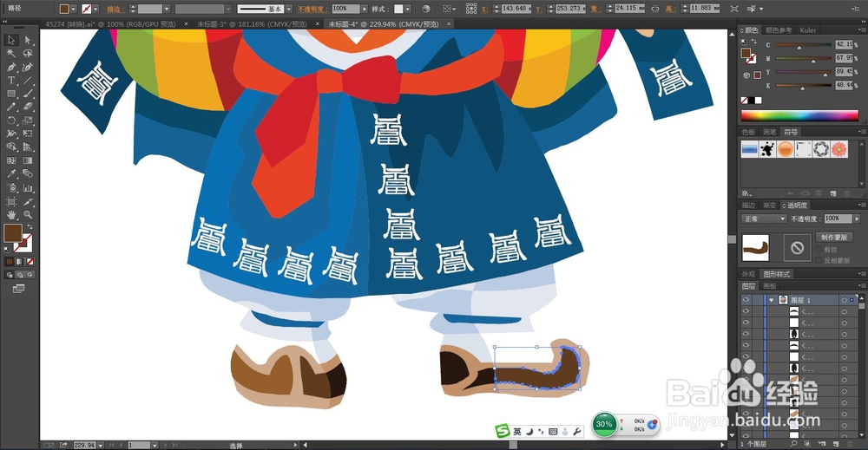
Task: Click the X coordinate input field
Action: click(516, 9)
